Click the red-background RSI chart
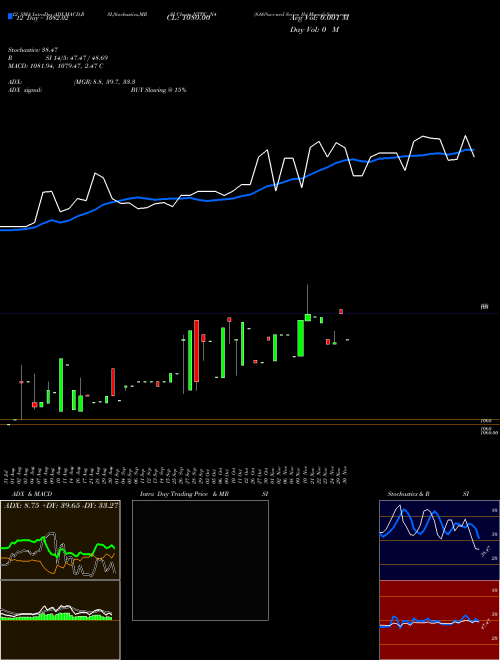Image resolution: width=500 pixels, height=660 pixels. [x=439, y=620]
